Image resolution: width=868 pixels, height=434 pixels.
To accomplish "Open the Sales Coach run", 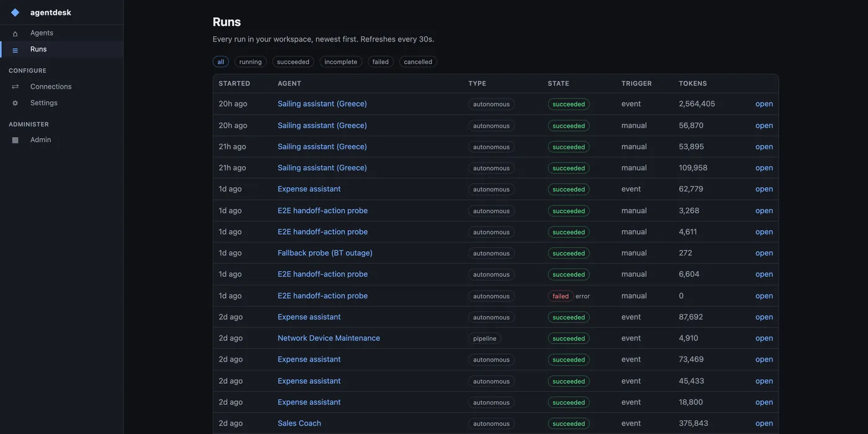I will tap(764, 423).
